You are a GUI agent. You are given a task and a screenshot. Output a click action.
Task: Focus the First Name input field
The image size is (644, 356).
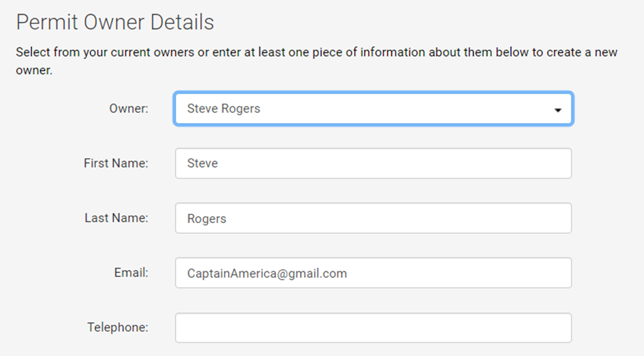coord(373,163)
